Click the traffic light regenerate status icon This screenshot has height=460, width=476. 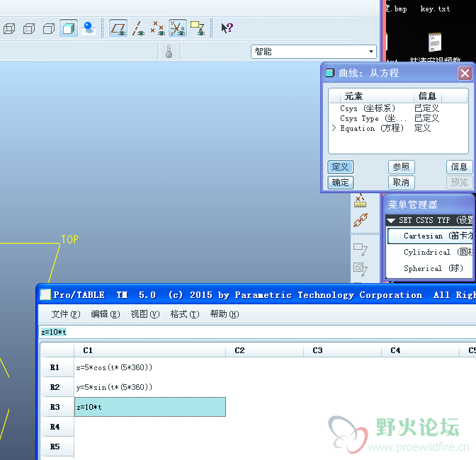pyautogui.click(x=169, y=51)
